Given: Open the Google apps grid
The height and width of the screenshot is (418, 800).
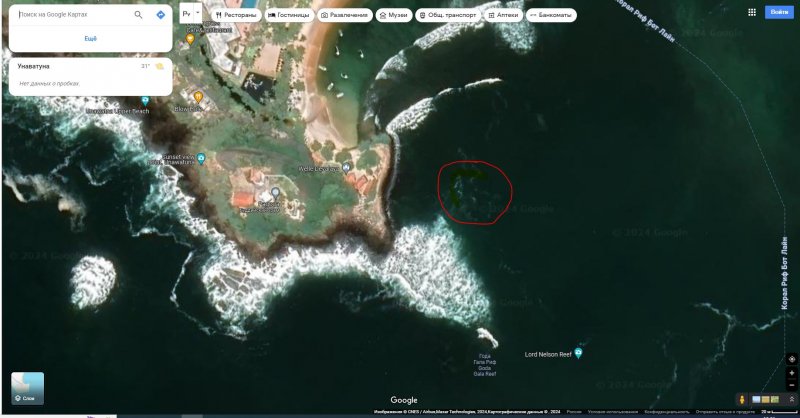Looking at the screenshot, I should coord(752,12).
